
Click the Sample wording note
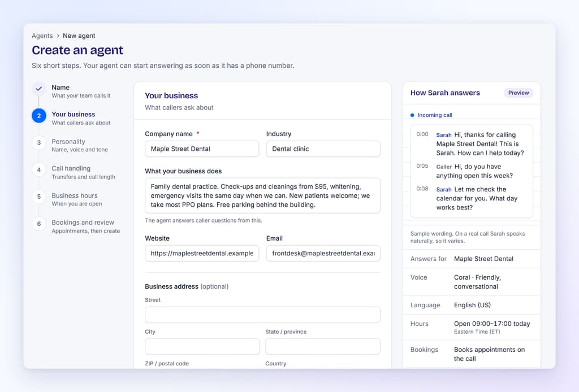click(x=468, y=237)
